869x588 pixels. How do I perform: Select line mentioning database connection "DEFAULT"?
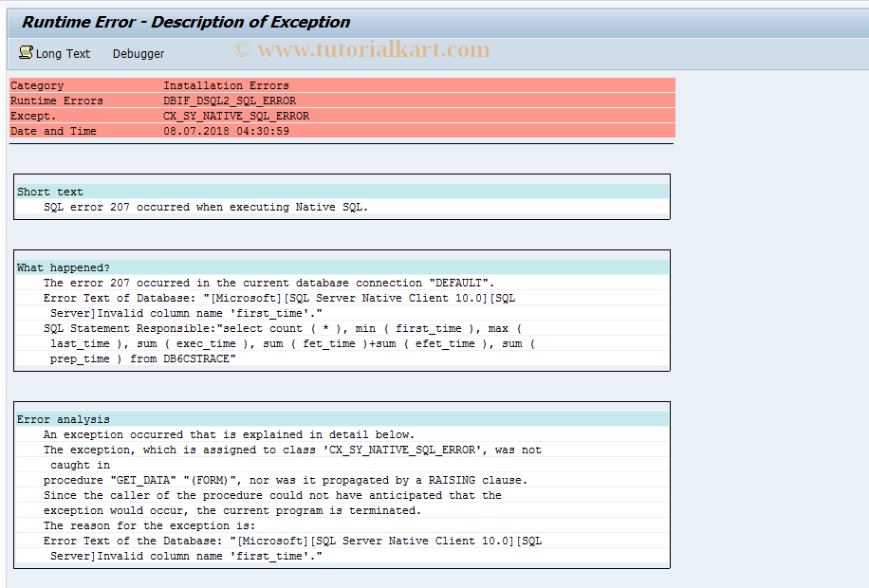point(268,283)
